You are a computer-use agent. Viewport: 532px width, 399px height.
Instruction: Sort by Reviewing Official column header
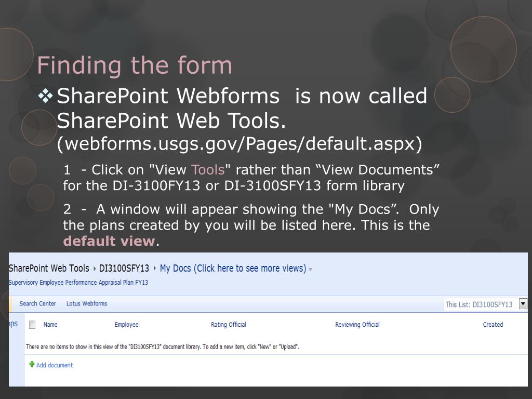[357, 325]
